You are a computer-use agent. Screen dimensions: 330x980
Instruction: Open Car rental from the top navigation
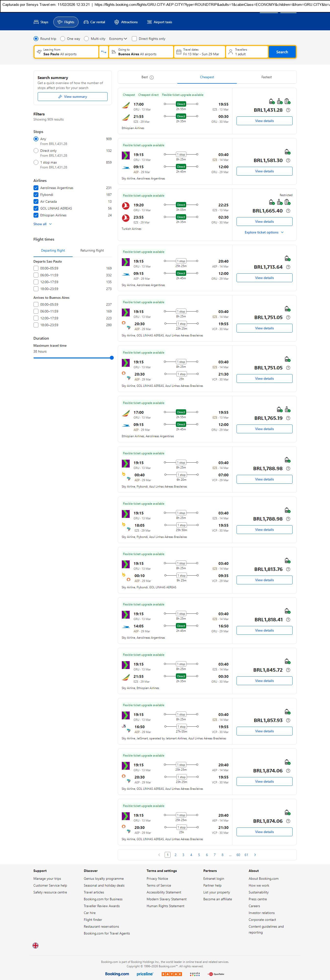[x=94, y=22]
